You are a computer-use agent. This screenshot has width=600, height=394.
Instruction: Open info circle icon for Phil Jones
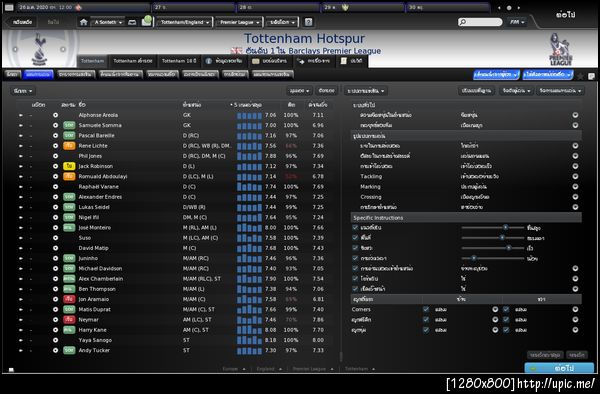[x=55, y=156]
